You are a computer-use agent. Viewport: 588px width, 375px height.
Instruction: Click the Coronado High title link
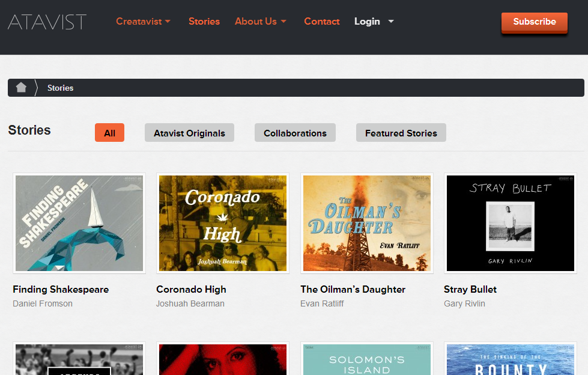pyautogui.click(x=191, y=290)
